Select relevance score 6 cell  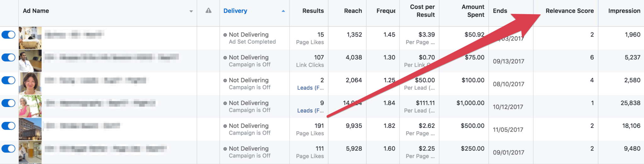pyautogui.click(x=592, y=57)
